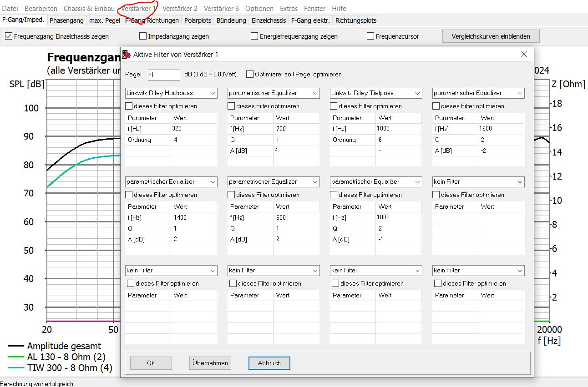This screenshot has height=387, width=588.
Task: Uncheck Frequenzgang Einzelchassis zeigen
Action: point(8,36)
